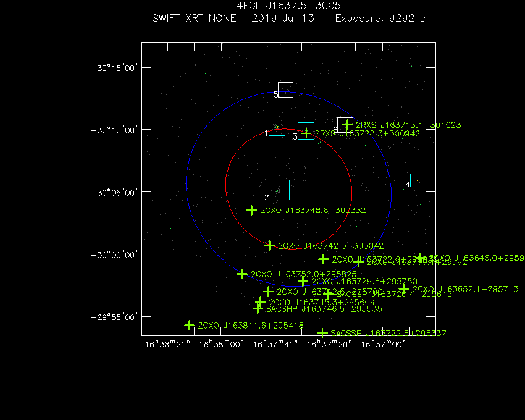
Task: Click right ascension label 16h37m40s
Action: point(275,344)
